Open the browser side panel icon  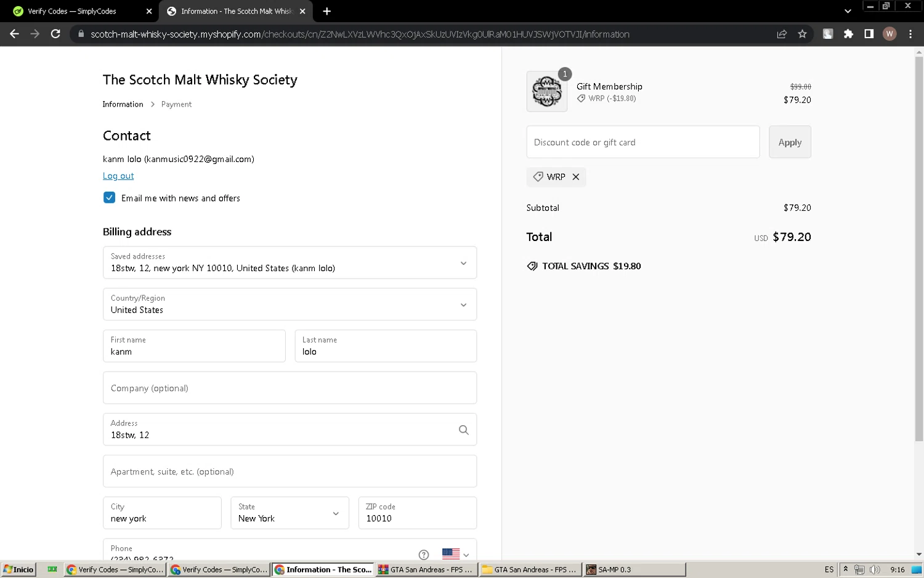coord(869,34)
